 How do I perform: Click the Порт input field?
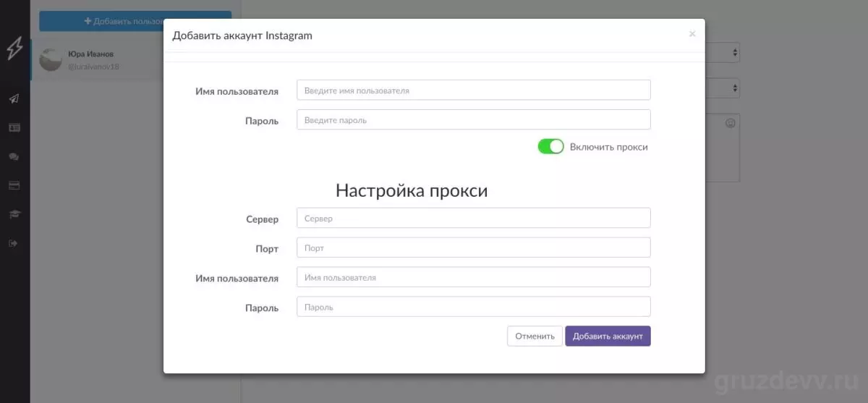click(x=474, y=247)
